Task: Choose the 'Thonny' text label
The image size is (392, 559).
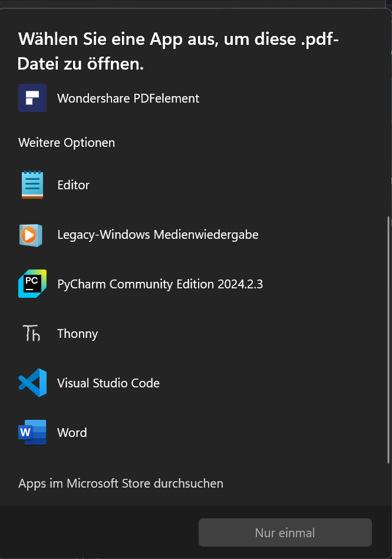Action: 78,334
